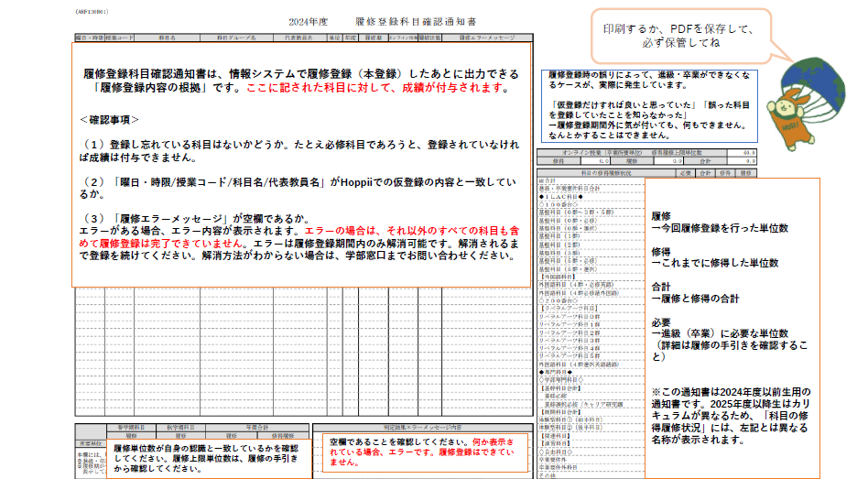Click the 年度合計 column header
868x479 pixels.
pos(243,427)
